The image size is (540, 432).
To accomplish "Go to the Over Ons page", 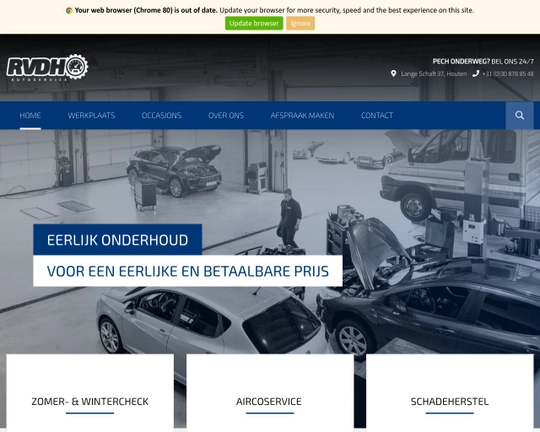I will [x=226, y=115].
